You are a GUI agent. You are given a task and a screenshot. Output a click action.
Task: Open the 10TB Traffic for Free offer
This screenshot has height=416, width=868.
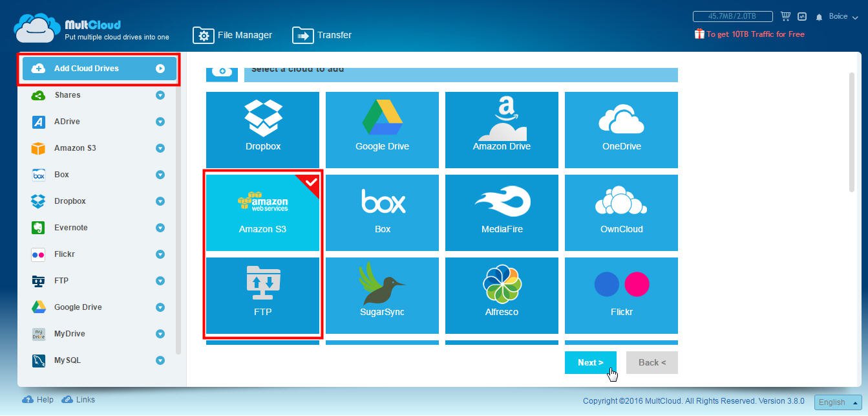[x=749, y=34]
